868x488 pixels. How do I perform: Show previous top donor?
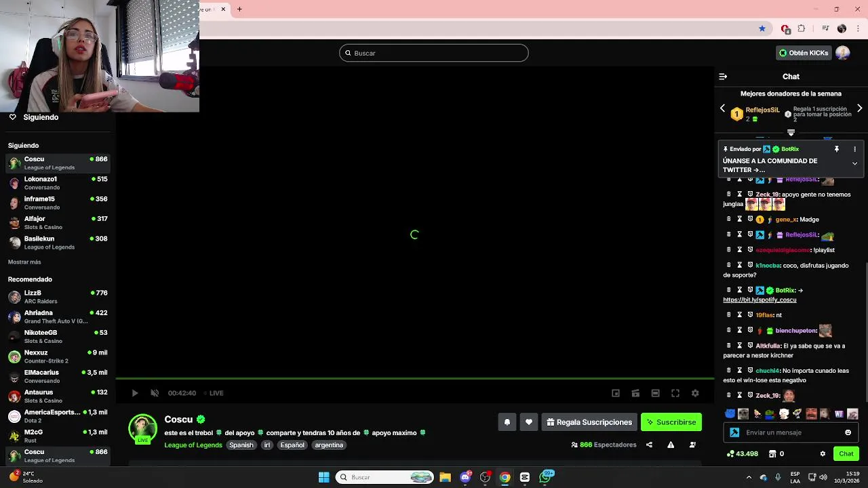[722, 108]
